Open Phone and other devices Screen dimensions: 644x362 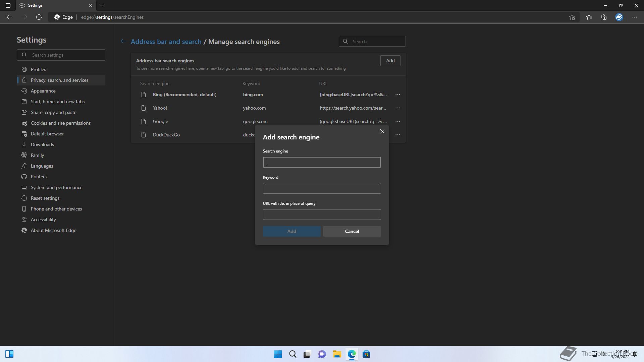(x=61, y=209)
